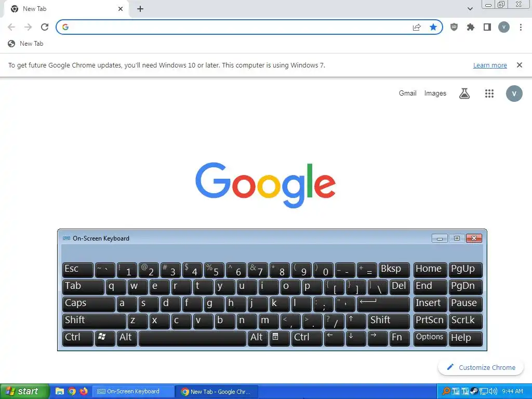Viewport: 532px width, 399px height.
Task: Click the left arrow key
Action: tap(334, 338)
